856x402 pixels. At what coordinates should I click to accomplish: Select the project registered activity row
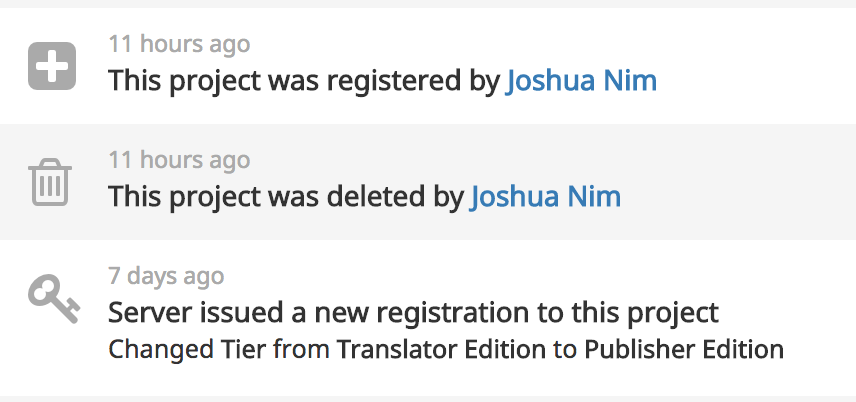pos(428,66)
